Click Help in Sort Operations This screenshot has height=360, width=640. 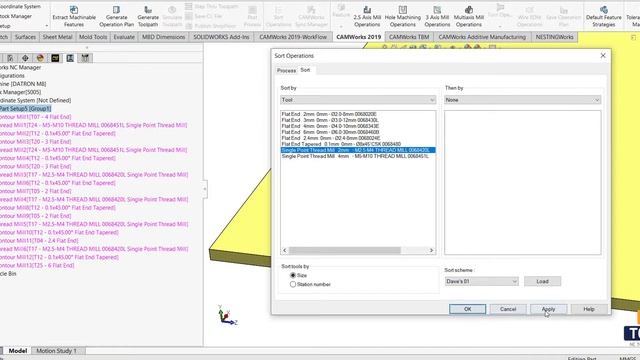[589, 309]
